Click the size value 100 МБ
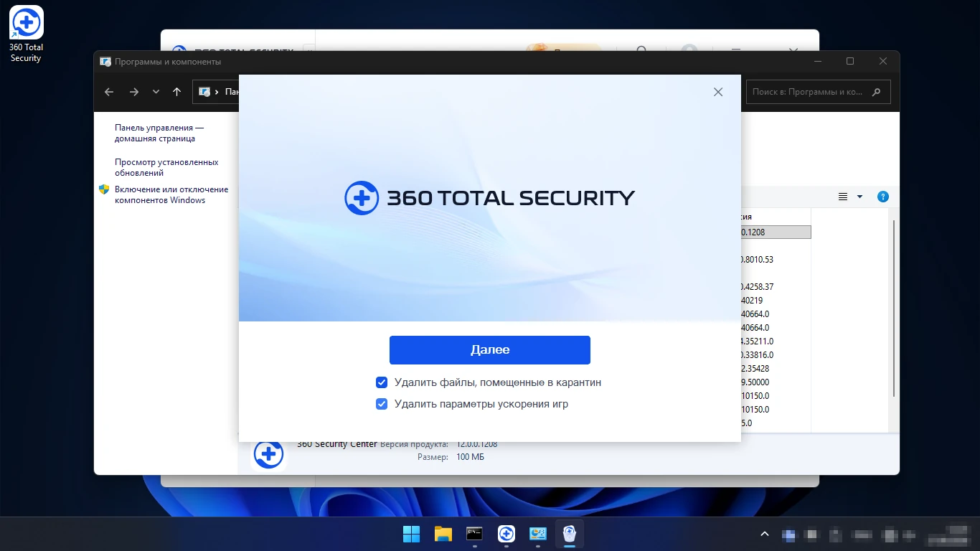Screen dimensions: 980x551 point(470,457)
